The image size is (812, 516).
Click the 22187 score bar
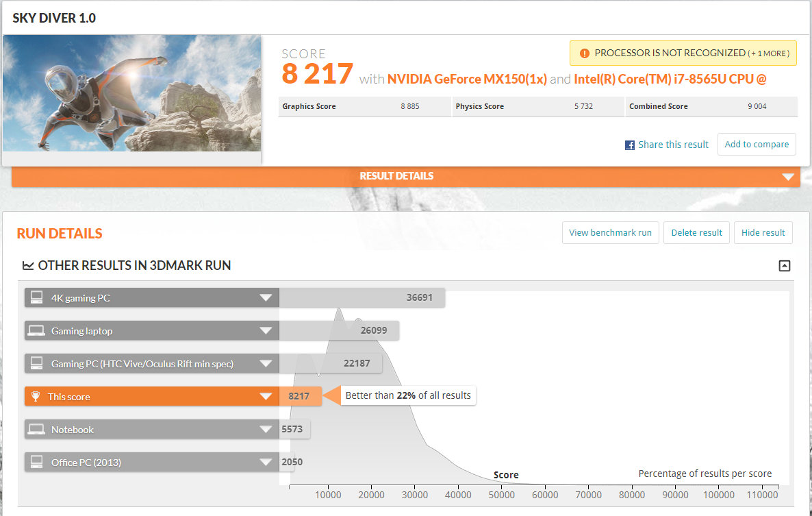(x=331, y=363)
